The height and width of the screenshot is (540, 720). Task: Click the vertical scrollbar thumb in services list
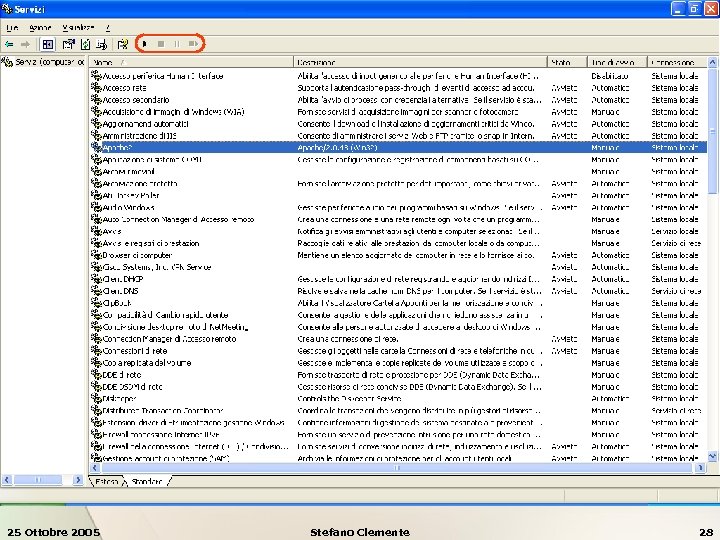coord(712,131)
